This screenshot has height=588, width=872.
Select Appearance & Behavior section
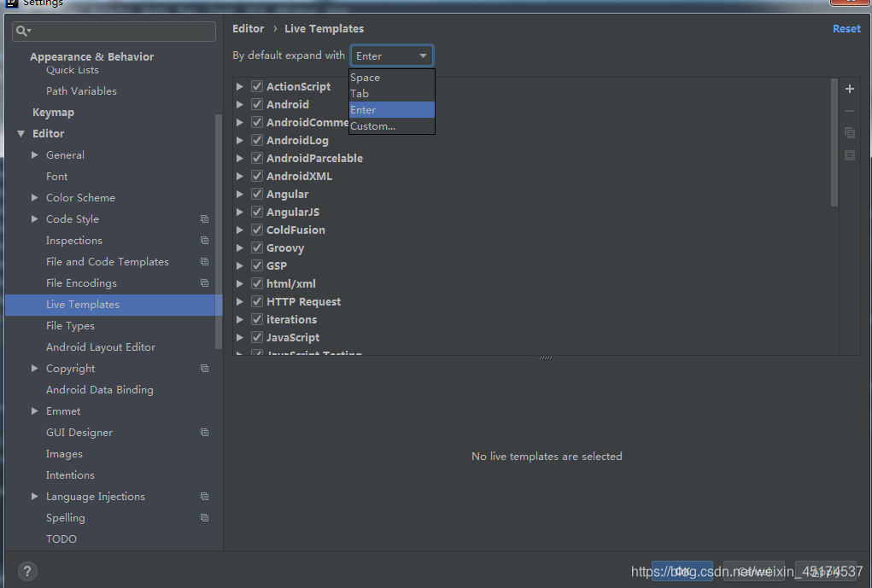coord(91,56)
